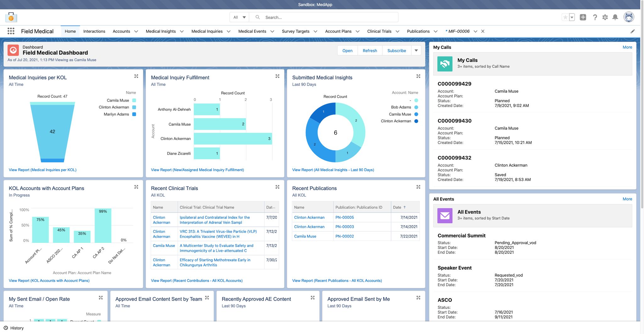
Task: Click the edit navigation pencil icon
Action: pyautogui.click(x=633, y=31)
